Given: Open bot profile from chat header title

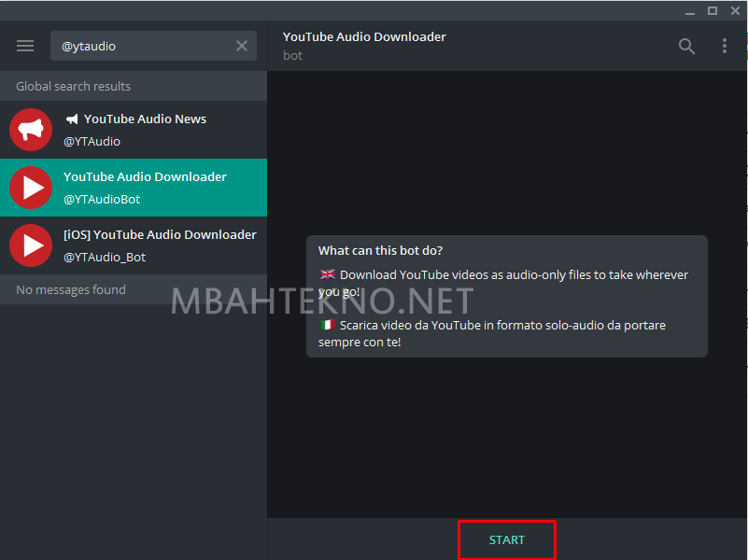Looking at the screenshot, I should coord(364,36).
